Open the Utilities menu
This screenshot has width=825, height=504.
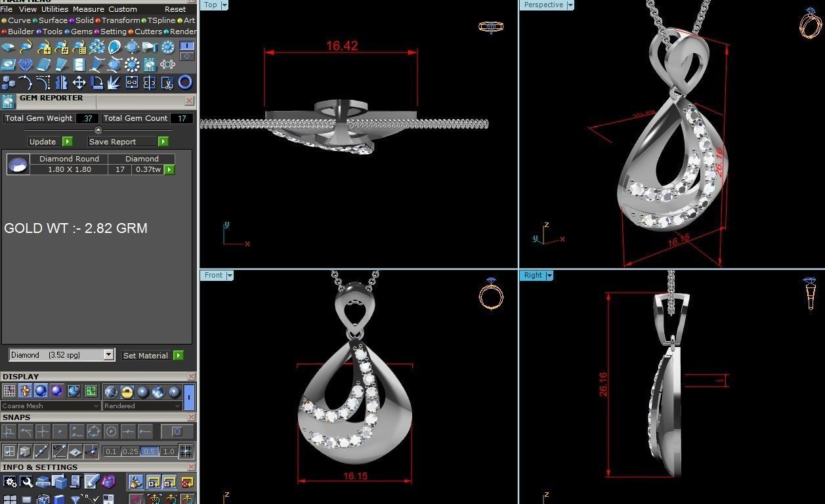tap(54, 9)
